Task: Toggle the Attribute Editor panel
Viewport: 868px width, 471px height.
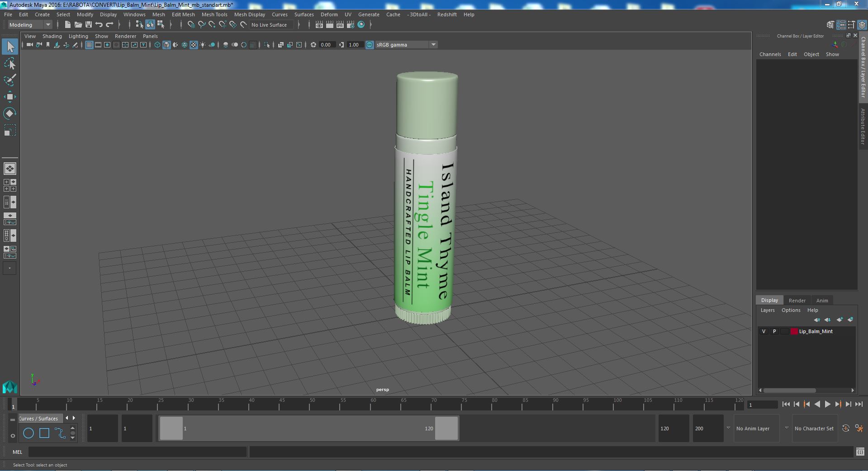Action: (841, 25)
